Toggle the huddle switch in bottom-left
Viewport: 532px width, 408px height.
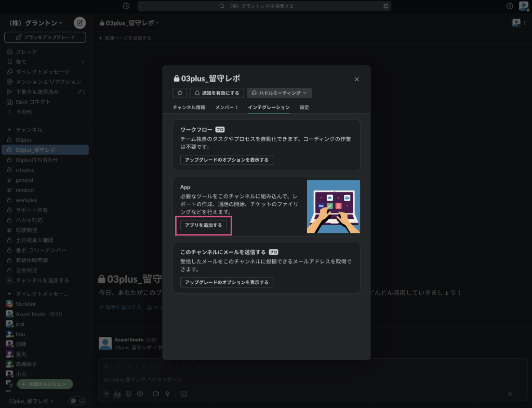tap(77, 401)
